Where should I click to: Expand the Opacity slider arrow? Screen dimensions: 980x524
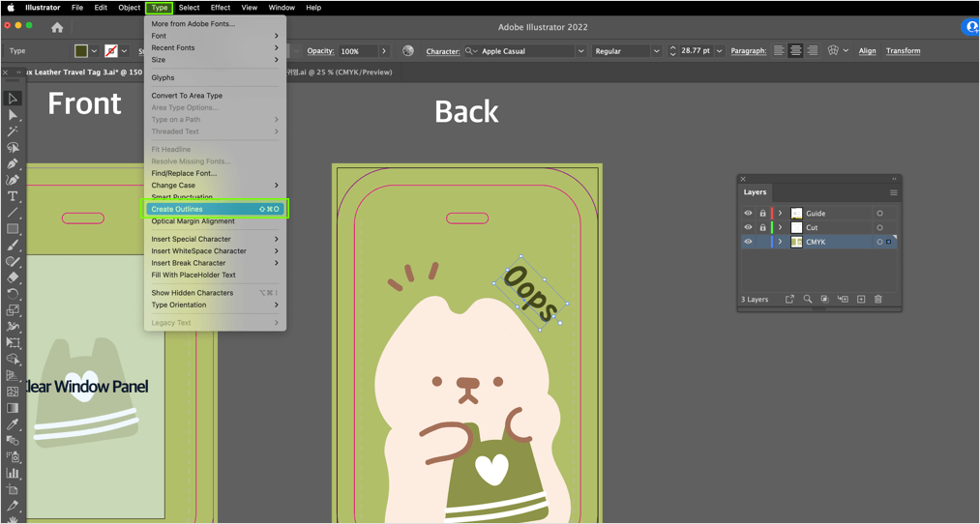click(384, 51)
